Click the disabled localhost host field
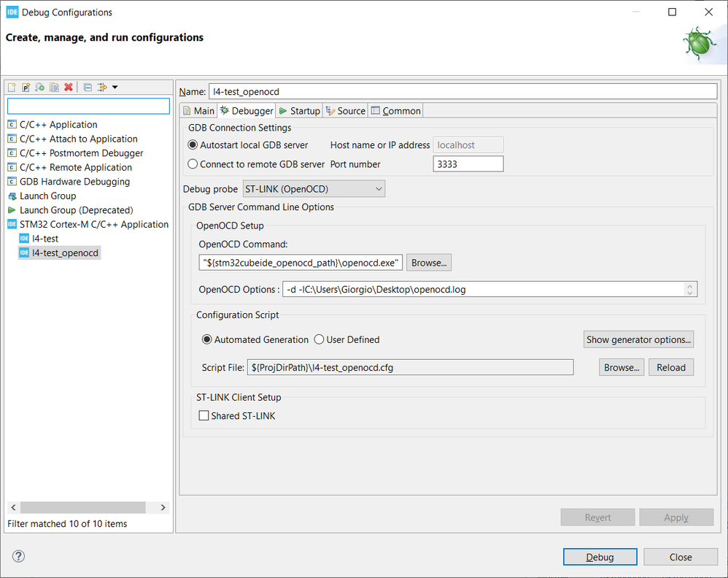 click(468, 145)
